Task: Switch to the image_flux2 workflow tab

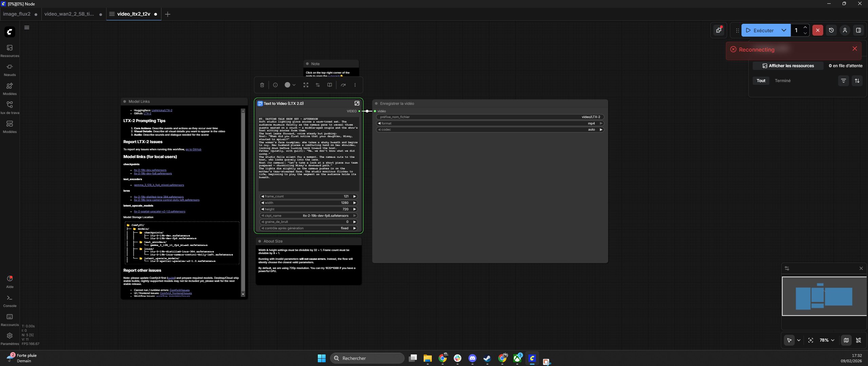Action: (17, 14)
